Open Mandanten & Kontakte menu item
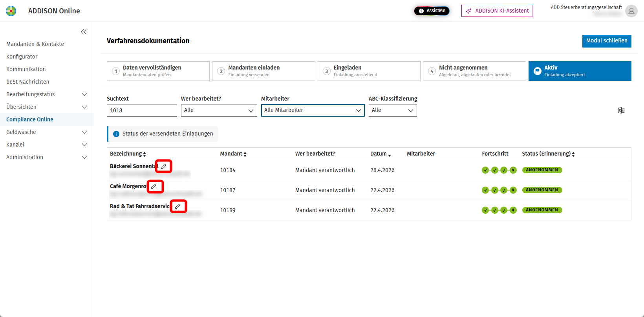 click(35, 44)
